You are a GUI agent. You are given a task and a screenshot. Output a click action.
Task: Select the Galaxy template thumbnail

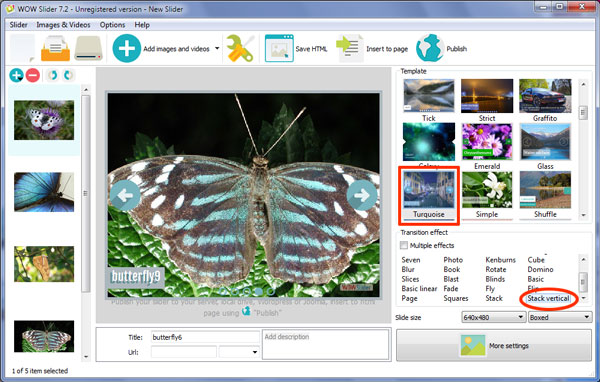click(x=429, y=142)
